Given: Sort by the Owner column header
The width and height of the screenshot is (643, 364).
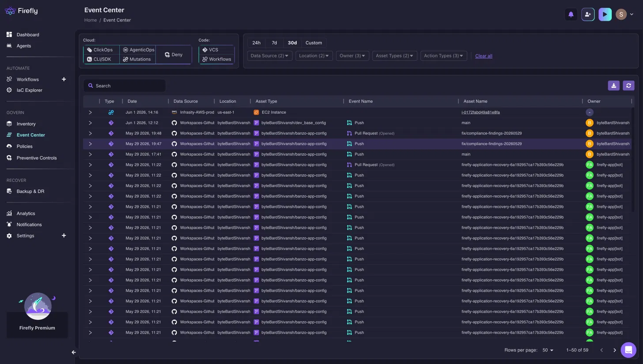Looking at the screenshot, I should (x=594, y=101).
